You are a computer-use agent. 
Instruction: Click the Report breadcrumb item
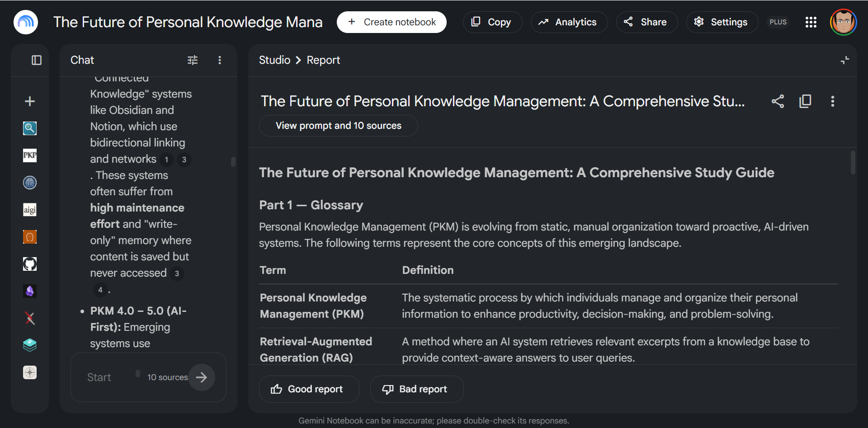tap(323, 60)
